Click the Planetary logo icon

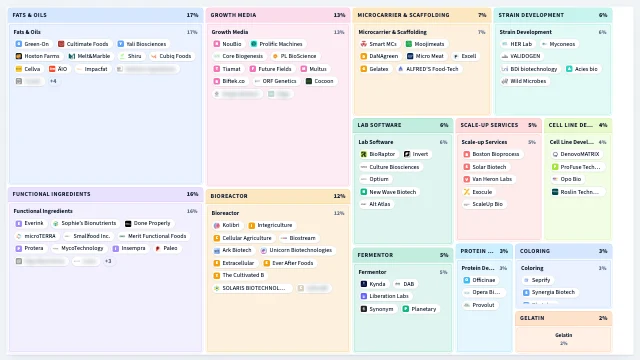[406, 309]
